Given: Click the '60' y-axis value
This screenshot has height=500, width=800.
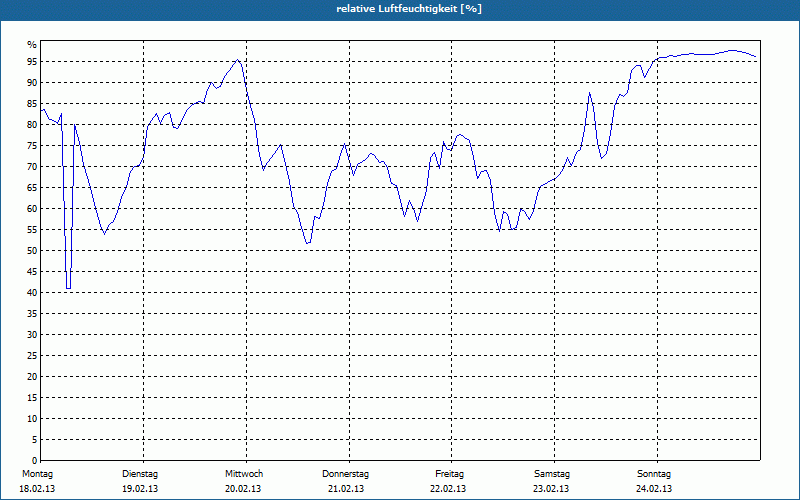Looking at the screenshot, I should tap(32, 209).
